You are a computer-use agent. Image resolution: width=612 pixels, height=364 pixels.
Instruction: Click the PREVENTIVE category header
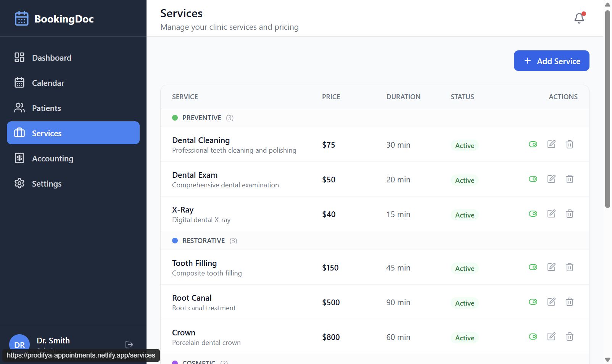click(202, 118)
